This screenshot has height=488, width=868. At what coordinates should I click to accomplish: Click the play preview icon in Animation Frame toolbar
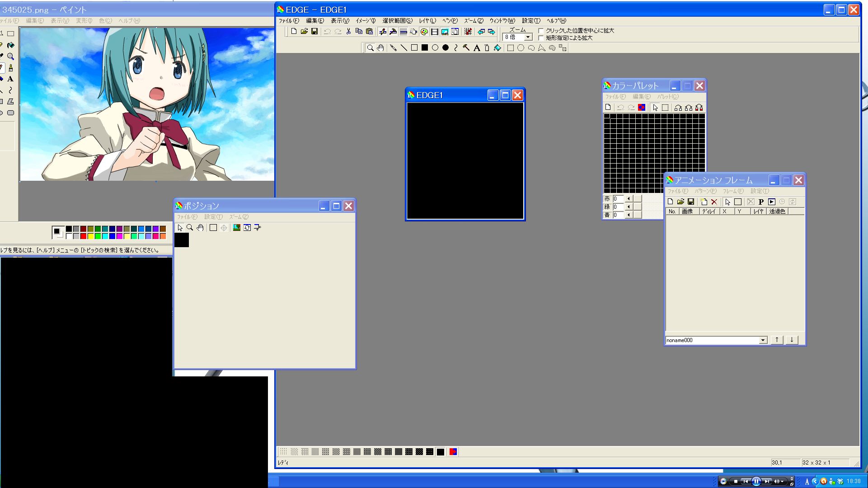coord(771,202)
